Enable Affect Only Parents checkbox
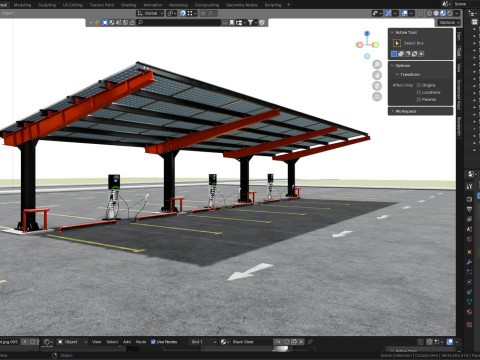Screen dimensions: 480x360 419,99
